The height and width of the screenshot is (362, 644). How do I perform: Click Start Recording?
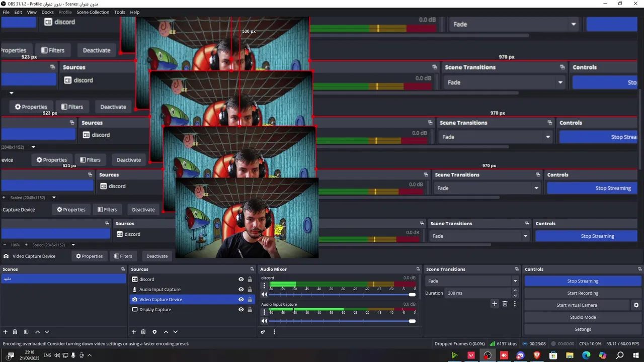tap(583, 293)
